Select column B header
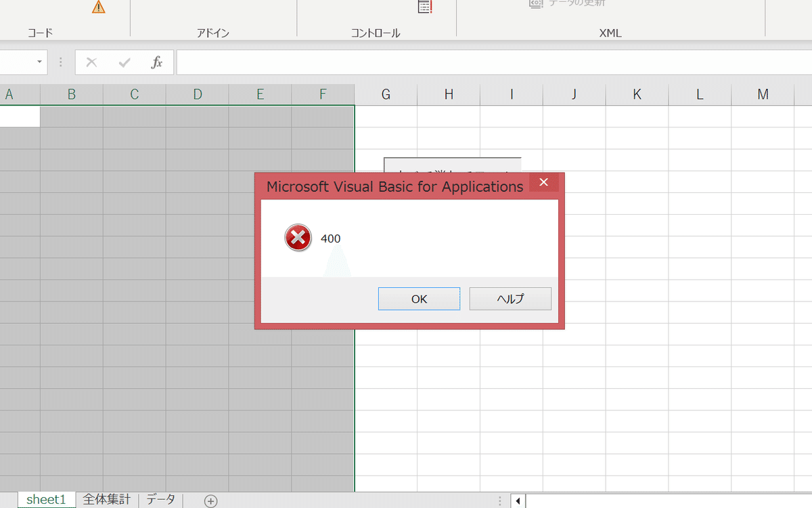The image size is (812, 508). (71, 95)
